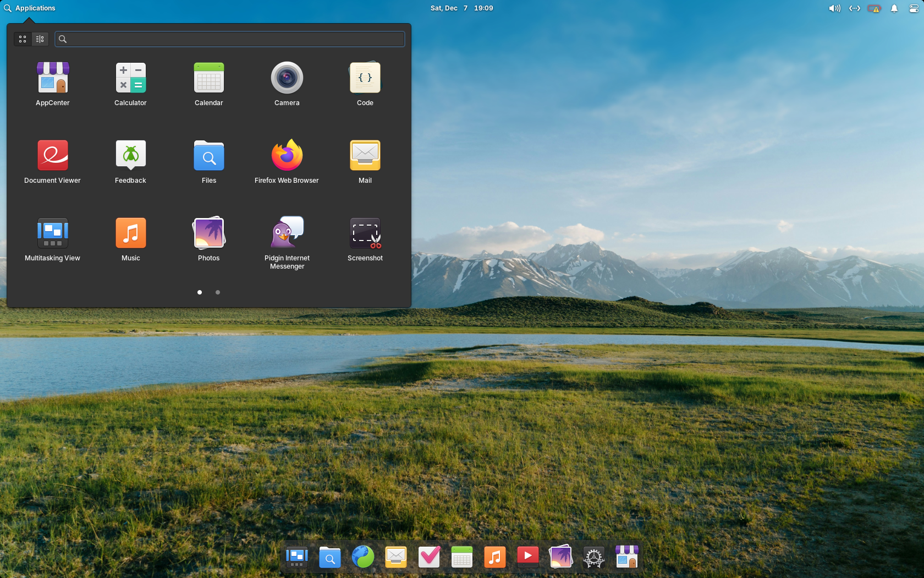Launch the Music app in the grid
The image size is (924, 578).
[130, 239]
